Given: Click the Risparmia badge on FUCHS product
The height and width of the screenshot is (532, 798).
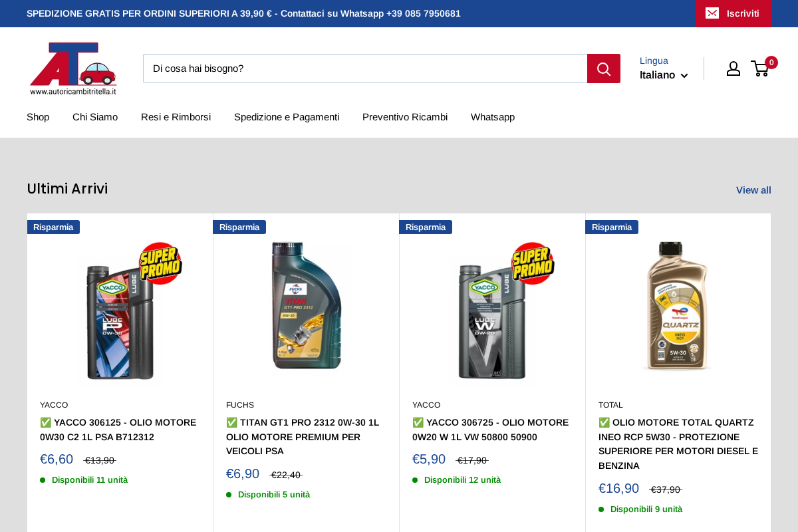Looking at the screenshot, I should coord(239,227).
